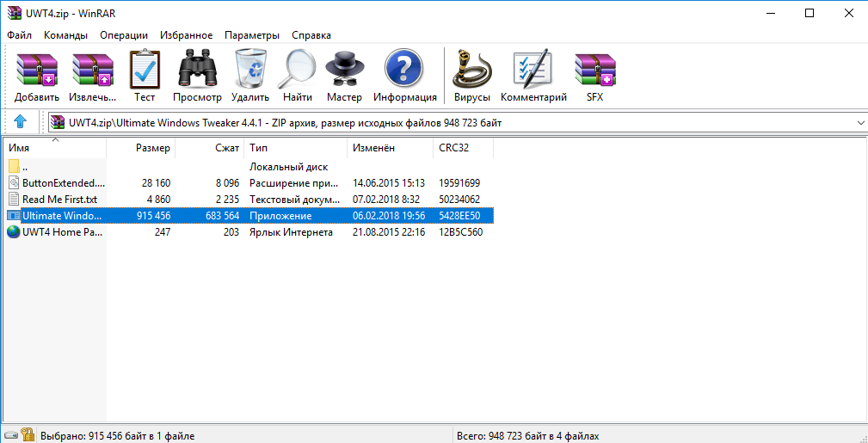Sort by the Размер column header
The width and height of the screenshot is (868, 443).
point(140,149)
